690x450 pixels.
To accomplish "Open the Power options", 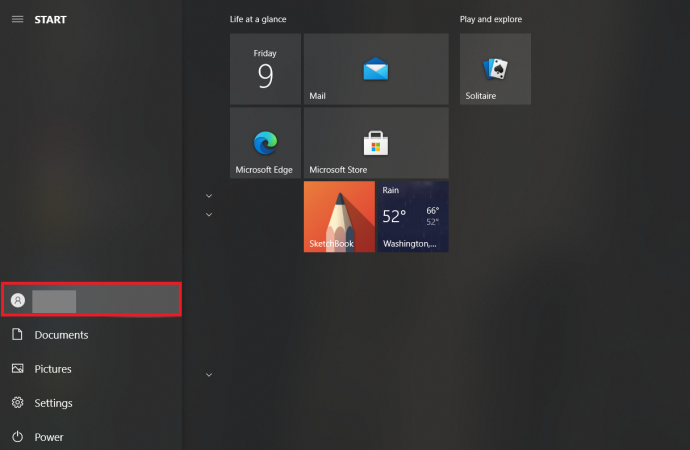I will (x=91, y=437).
